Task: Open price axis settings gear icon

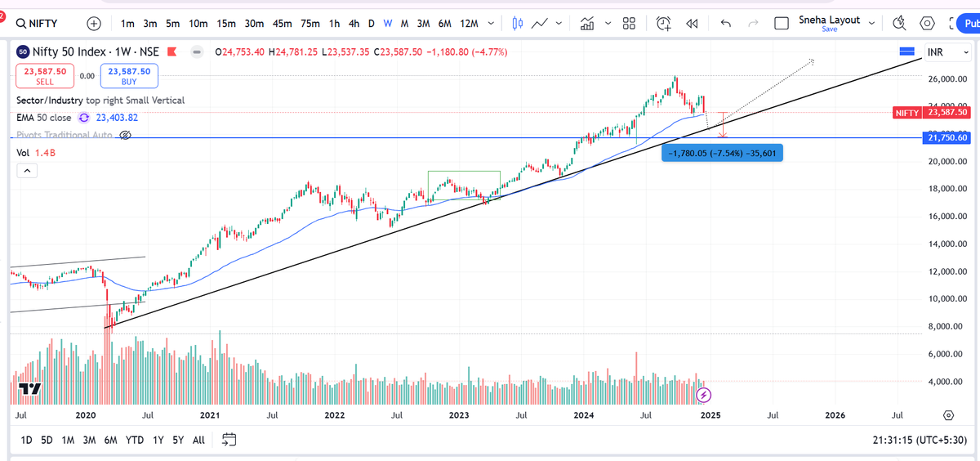Action: [948, 415]
